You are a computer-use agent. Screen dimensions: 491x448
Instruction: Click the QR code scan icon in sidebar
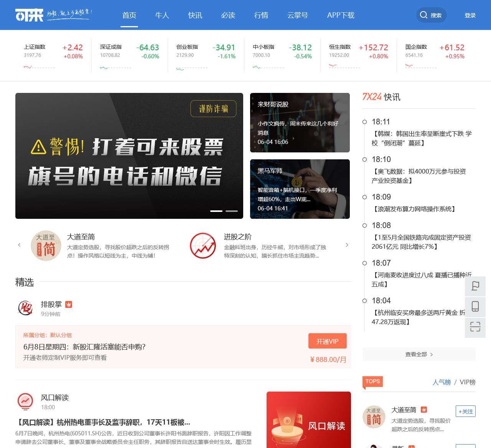point(475,327)
